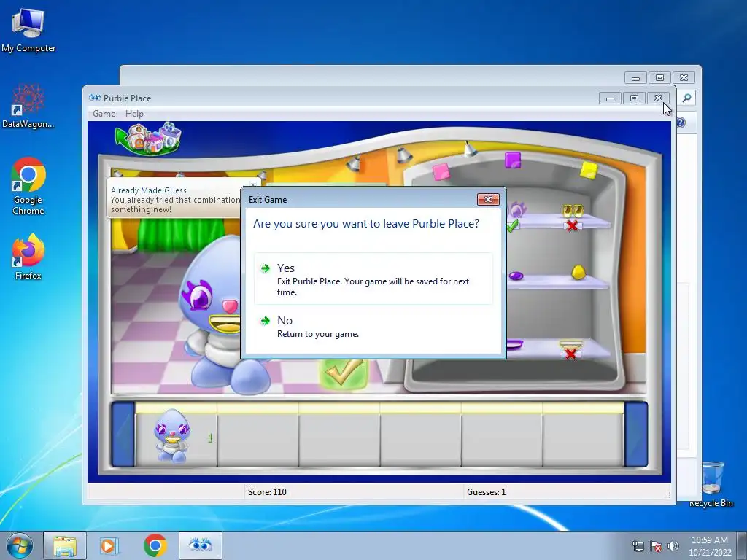This screenshot has width=747, height=560.
Task: Click search icon in background window
Action: [x=686, y=98]
